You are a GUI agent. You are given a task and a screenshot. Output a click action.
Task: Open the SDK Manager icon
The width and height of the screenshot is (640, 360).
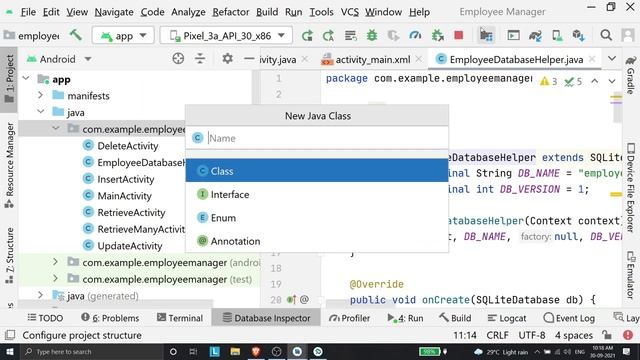578,36
